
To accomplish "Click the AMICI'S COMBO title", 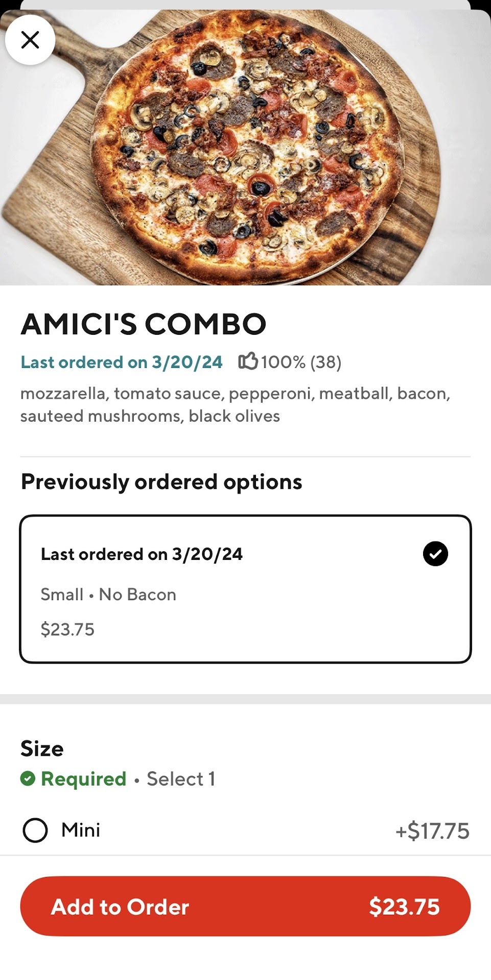I will coord(144,324).
